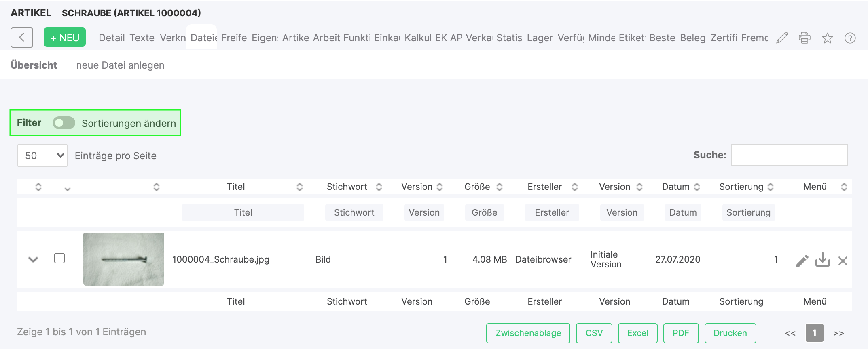
Task: Switch to the Detail tab
Action: pyautogui.click(x=111, y=38)
